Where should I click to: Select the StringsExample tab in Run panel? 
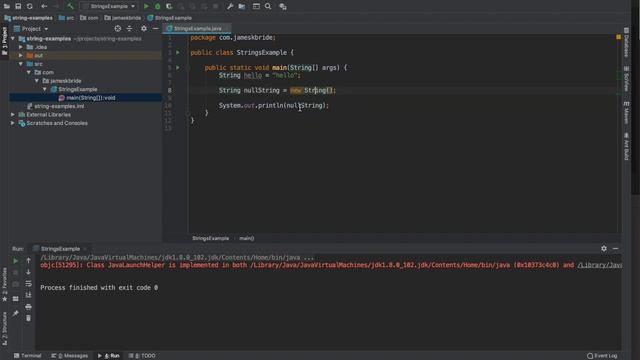click(60, 249)
